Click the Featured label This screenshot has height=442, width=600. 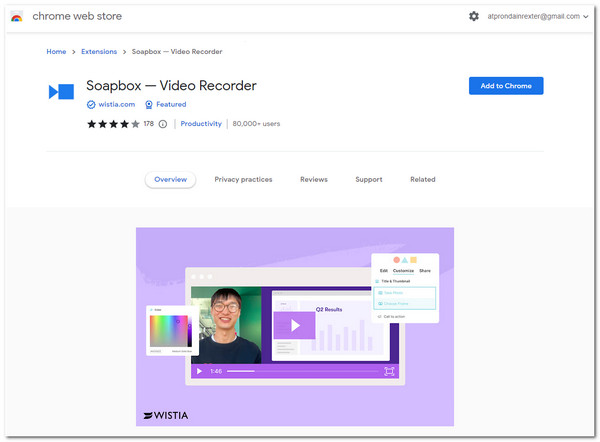171,104
